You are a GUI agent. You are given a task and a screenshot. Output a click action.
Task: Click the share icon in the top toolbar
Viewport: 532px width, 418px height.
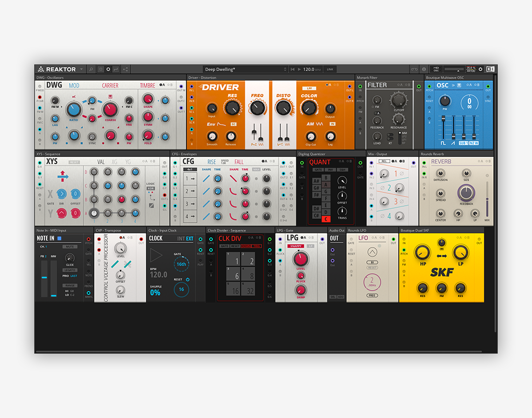[x=125, y=69]
